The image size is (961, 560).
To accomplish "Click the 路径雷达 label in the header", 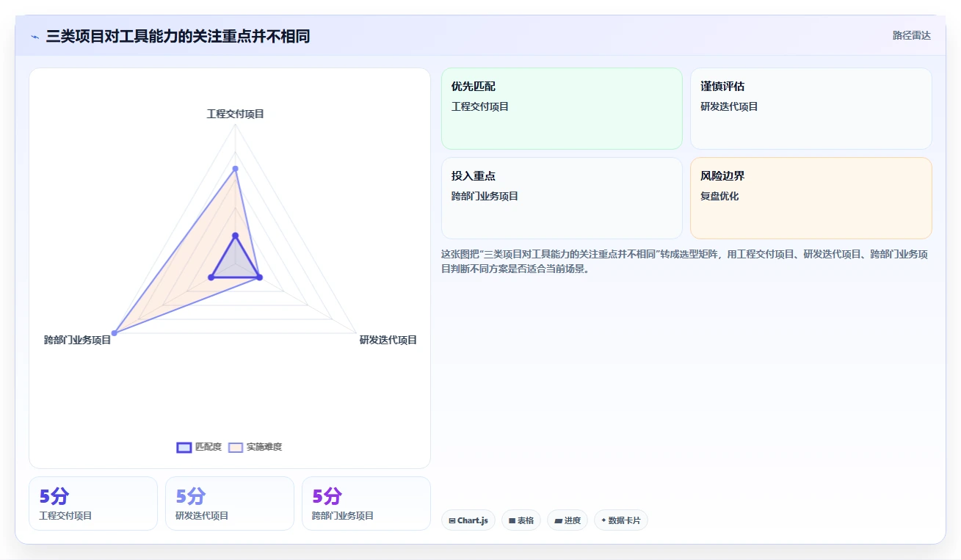I will 912,35.
